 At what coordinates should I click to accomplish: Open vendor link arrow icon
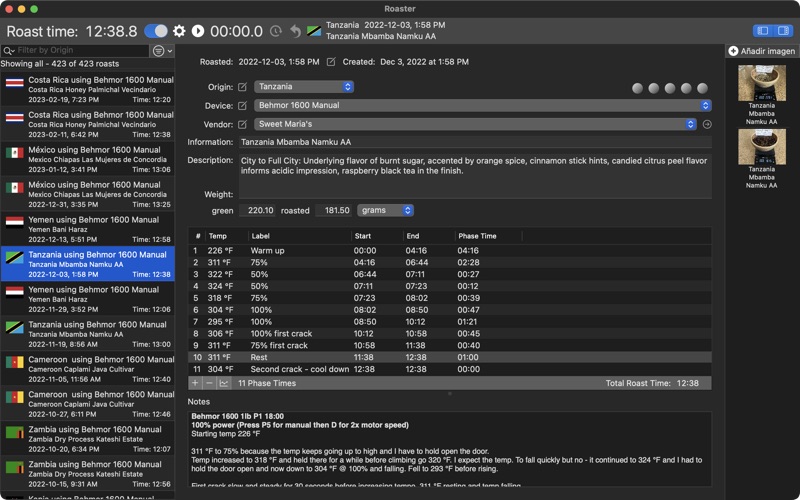[x=707, y=124]
